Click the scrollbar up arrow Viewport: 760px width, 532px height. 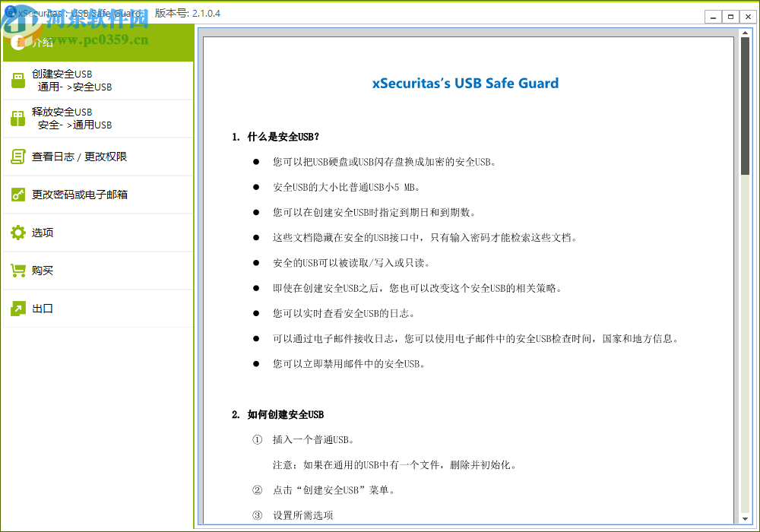pos(746,31)
